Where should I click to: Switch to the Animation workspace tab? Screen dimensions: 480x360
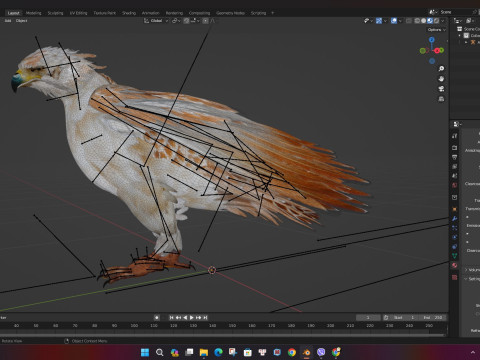click(x=151, y=13)
